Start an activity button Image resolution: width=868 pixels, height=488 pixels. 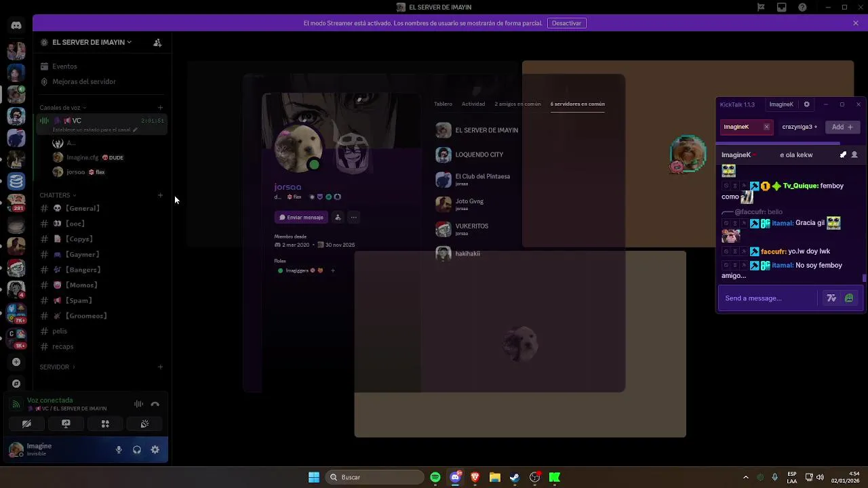105,424
